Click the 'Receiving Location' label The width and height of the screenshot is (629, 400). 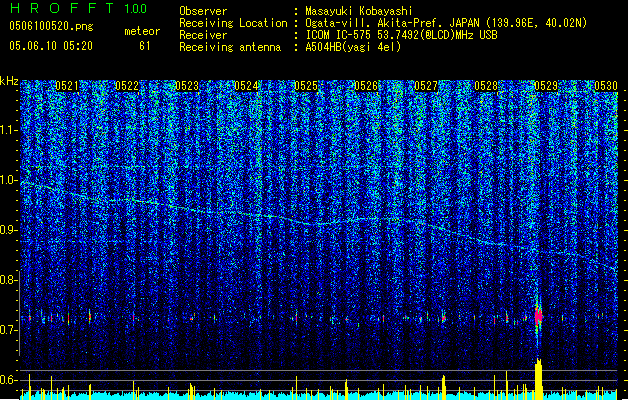(233, 23)
